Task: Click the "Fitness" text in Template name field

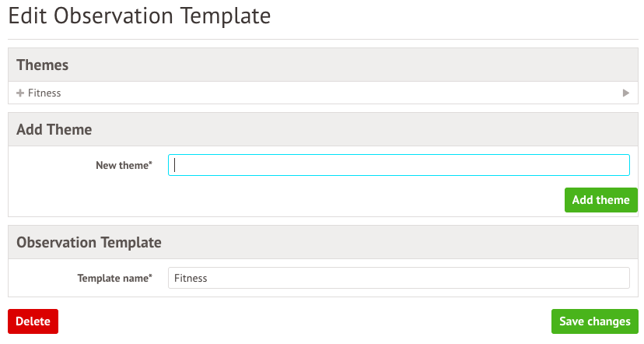Action: [x=191, y=278]
